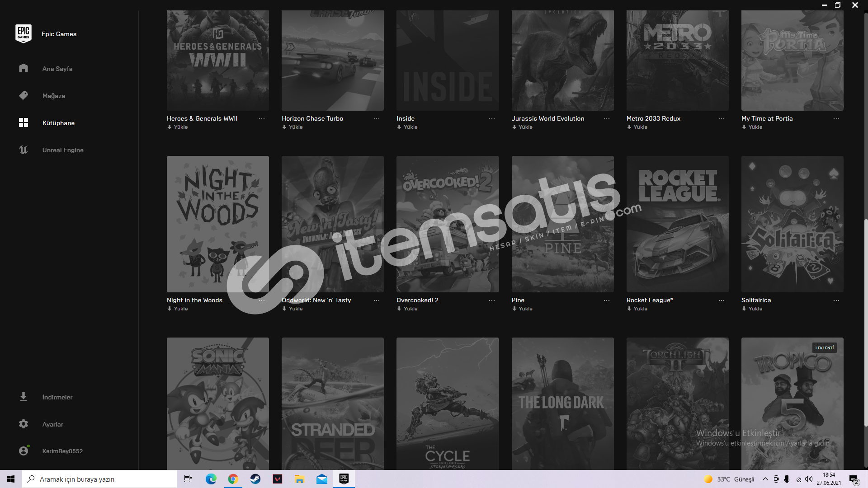Image resolution: width=868 pixels, height=488 pixels.
Task: Click KerimBey0552 profile avatar icon
Action: tap(24, 450)
